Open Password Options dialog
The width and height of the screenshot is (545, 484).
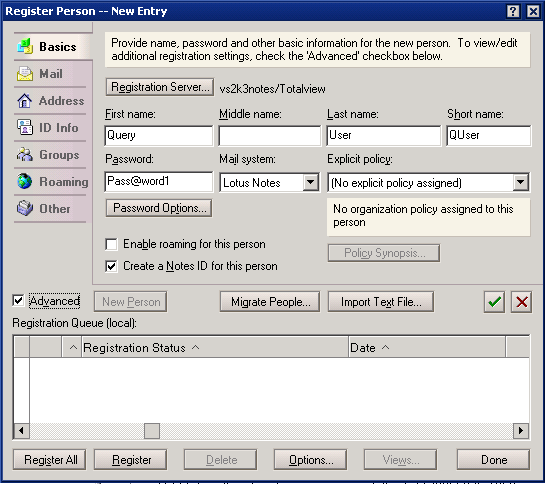159,208
